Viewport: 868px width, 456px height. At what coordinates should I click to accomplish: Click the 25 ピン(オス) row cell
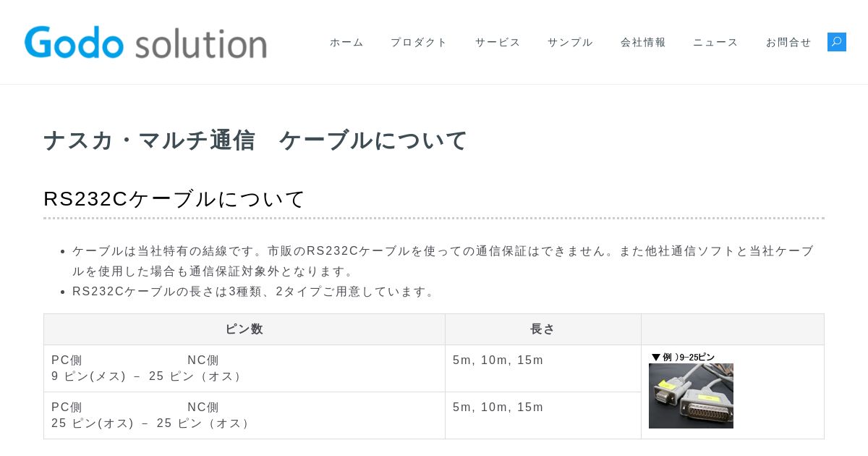244,415
